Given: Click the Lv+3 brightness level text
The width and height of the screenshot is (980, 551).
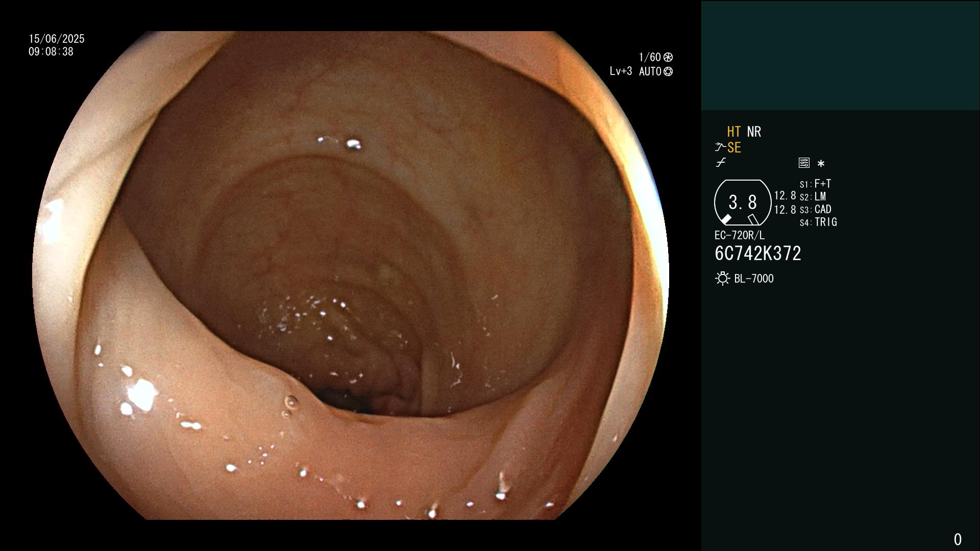Looking at the screenshot, I should point(621,71).
